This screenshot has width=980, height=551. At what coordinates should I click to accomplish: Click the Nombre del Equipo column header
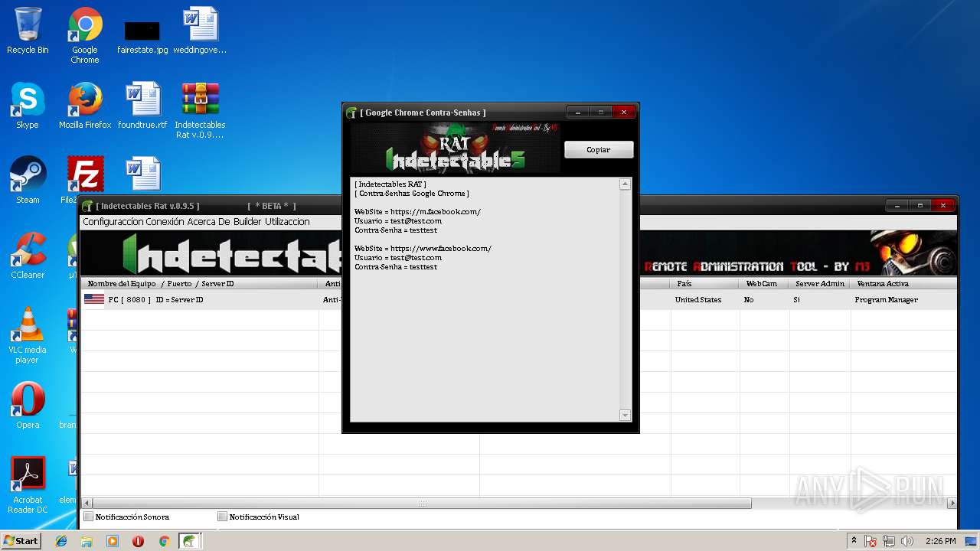tap(200, 284)
